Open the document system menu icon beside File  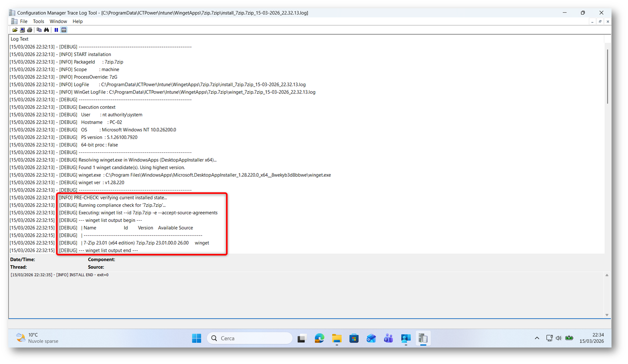point(14,21)
